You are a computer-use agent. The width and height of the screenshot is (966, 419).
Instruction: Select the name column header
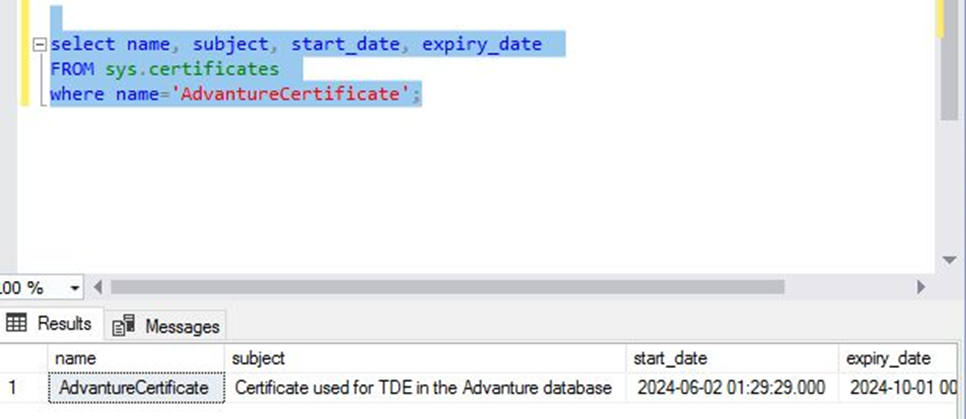[x=135, y=358]
